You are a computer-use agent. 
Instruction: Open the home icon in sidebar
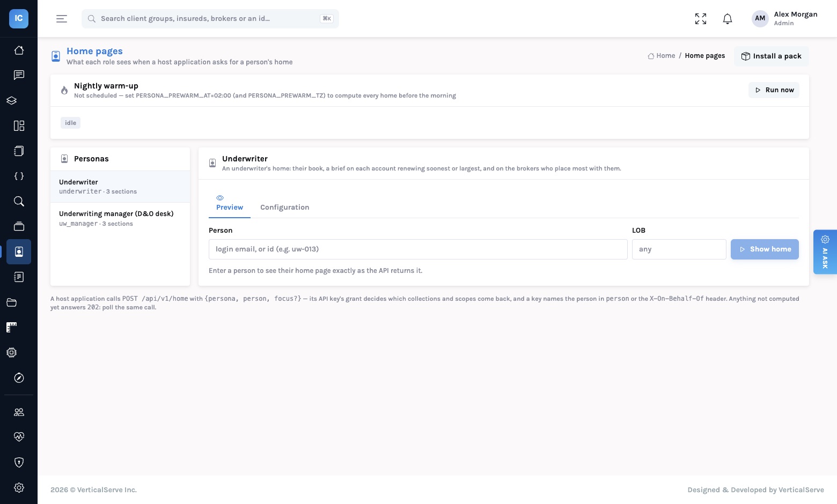pyautogui.click(x=19, y=50)
